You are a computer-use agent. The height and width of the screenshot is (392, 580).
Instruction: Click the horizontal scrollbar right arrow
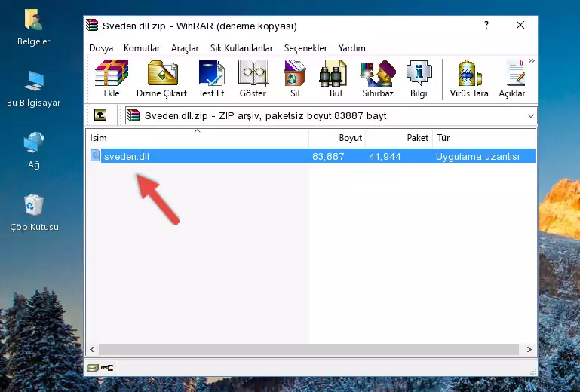click(529, 349)
